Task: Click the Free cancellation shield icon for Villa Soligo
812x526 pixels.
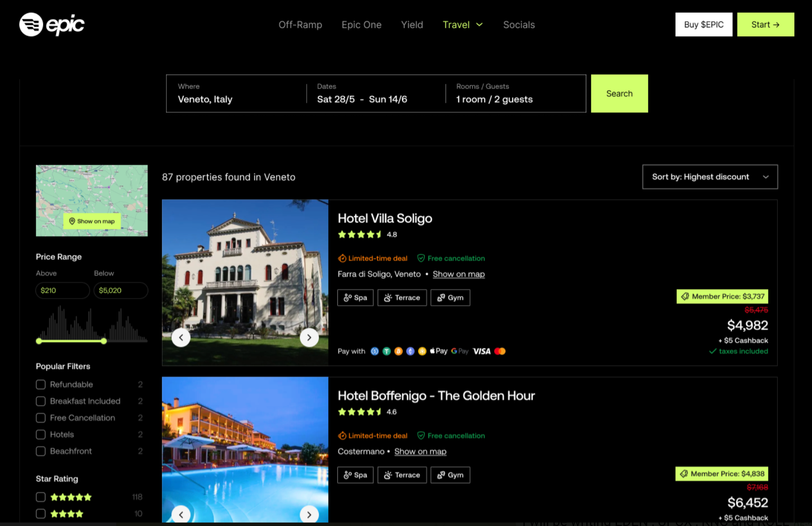Action: click(x=421, y=258)
